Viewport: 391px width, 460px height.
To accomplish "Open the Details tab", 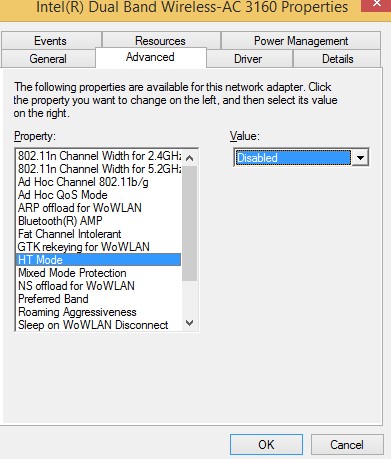I will coord(337,59).
